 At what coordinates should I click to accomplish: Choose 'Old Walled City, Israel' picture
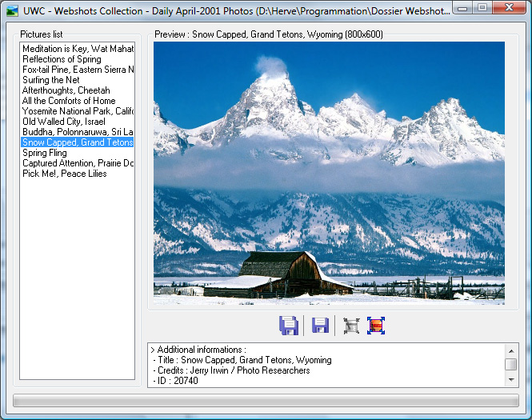pos(78,122)
